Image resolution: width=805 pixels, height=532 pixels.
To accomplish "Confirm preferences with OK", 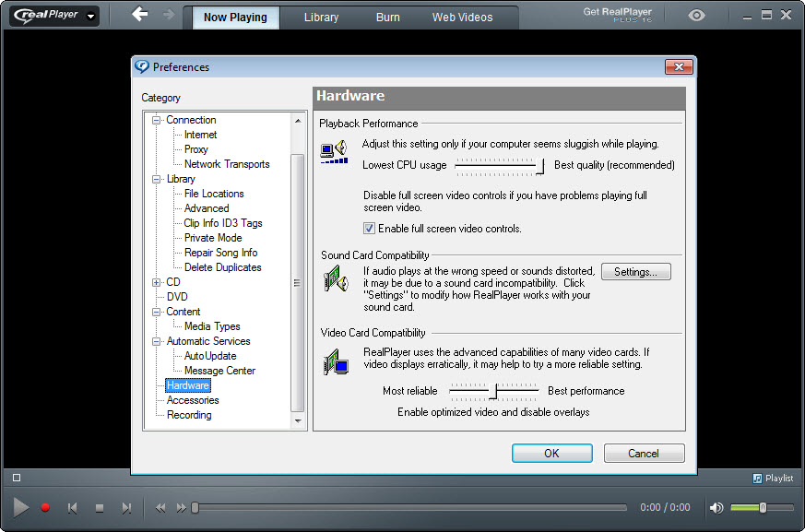I will (552, 454).
